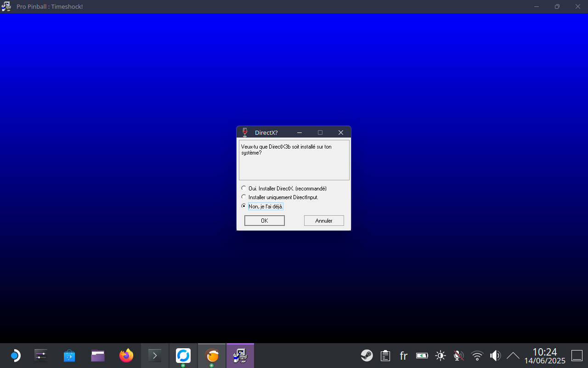Open Wi-Fi networks tray icon
The height and width of the screenshot is (368, 588).
tap(477, 356)
